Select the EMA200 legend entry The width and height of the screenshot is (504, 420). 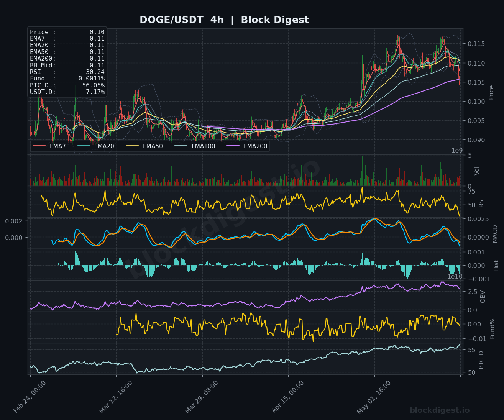click(247, 146)
